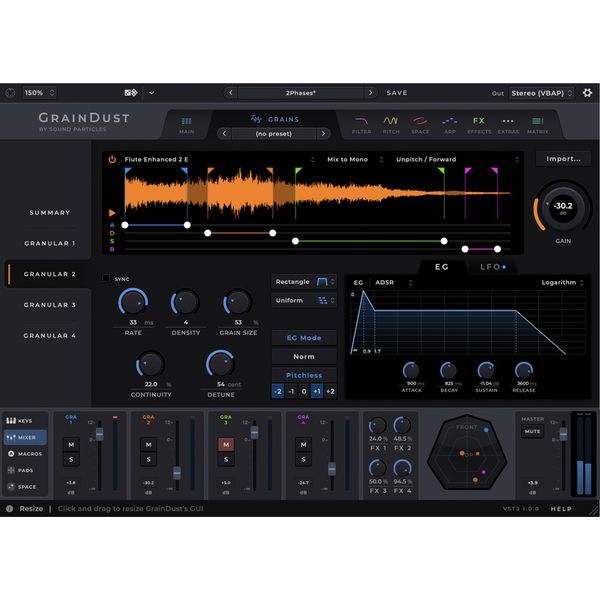Open the Rectangle window shape dropdown

pos(304,282)
